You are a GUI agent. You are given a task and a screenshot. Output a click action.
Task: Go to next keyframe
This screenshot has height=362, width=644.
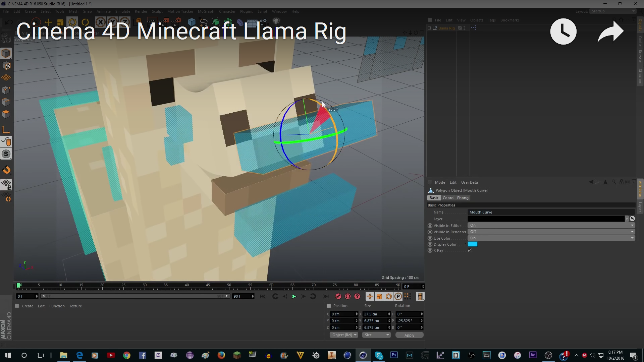313,296
